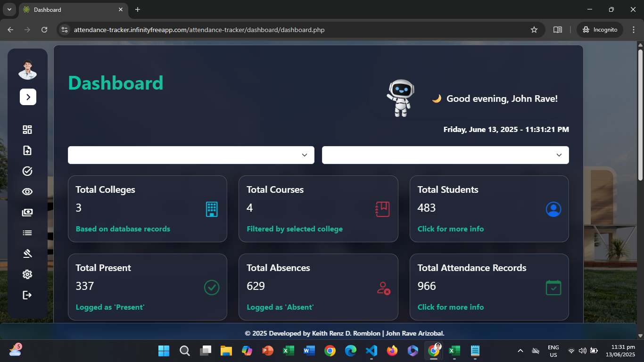Image resolution: width=644 pixels, height=362 pixels.
Task: Open a new browser tab
Action: 138,9
